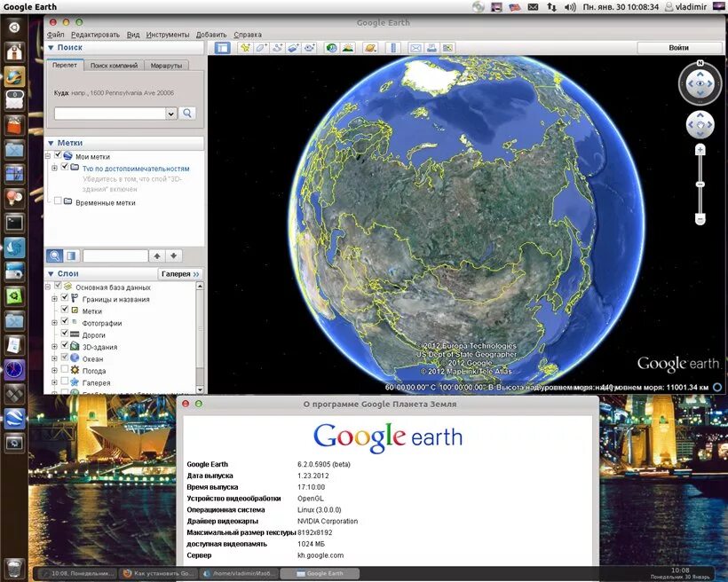Open the Справка menu

[248, 35]
